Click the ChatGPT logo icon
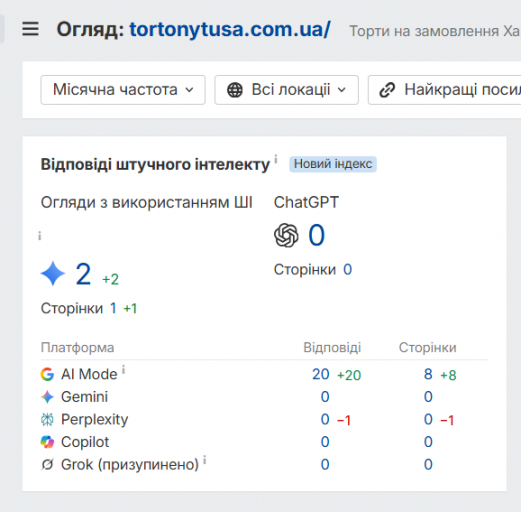The width and height of the screenshot is (521, 512). (286, 235)
